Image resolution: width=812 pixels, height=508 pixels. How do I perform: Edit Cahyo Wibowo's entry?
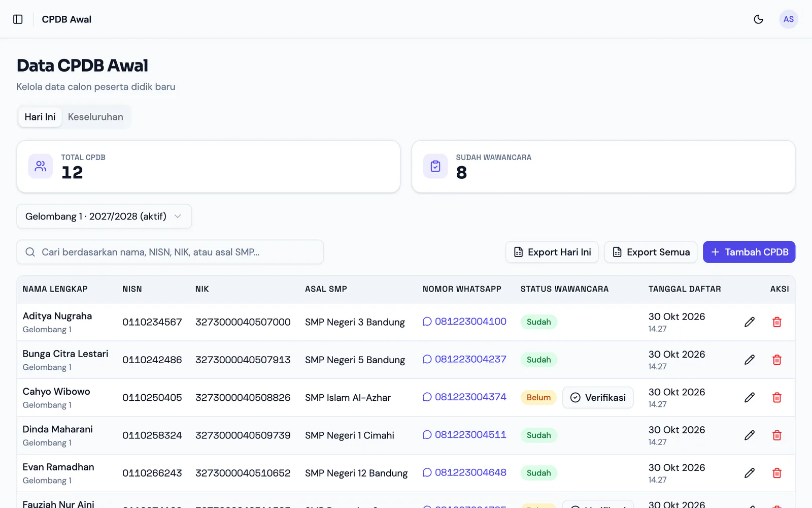(750, 397)
